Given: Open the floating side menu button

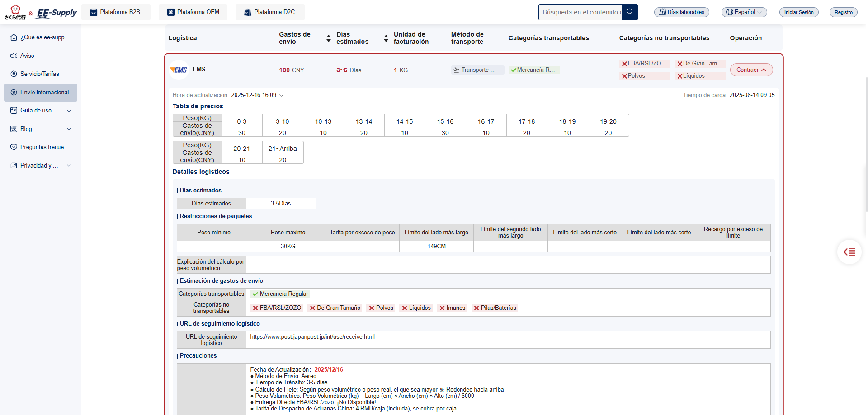Looking at the screenshot, I should coord(849,252).
